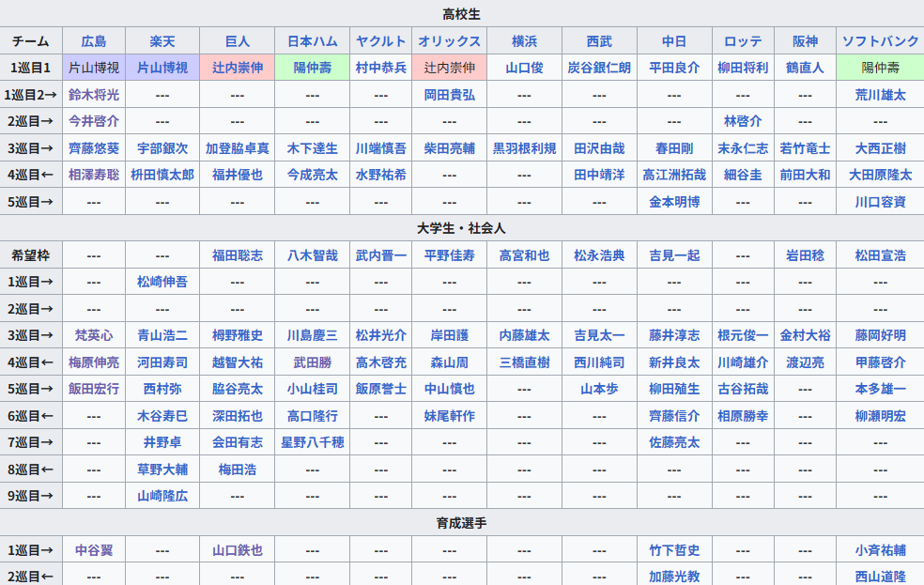Open player 岸田護
Viewport: 924px width, 585px height.
tap(449, 335)
